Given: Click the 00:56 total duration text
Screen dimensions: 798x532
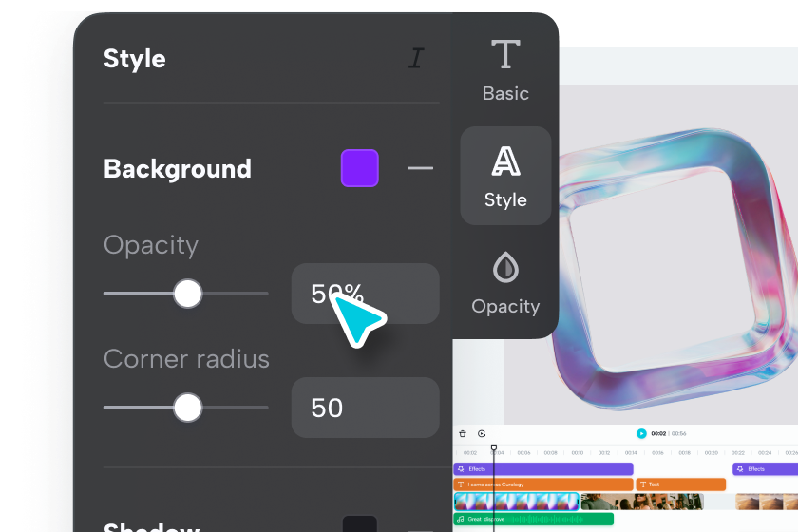Looking at the screenshot, I should (678, 434).
